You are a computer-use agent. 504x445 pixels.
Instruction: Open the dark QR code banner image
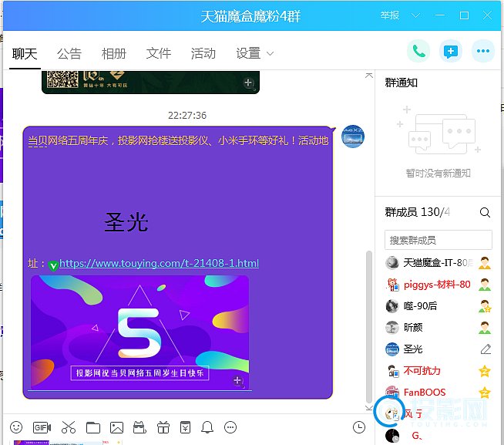pyautogui.click(x=150, y=82)
